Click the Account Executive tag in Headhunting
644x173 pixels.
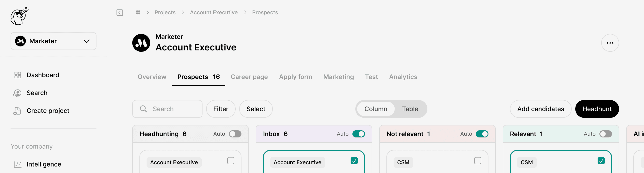[x=174, y=162]
